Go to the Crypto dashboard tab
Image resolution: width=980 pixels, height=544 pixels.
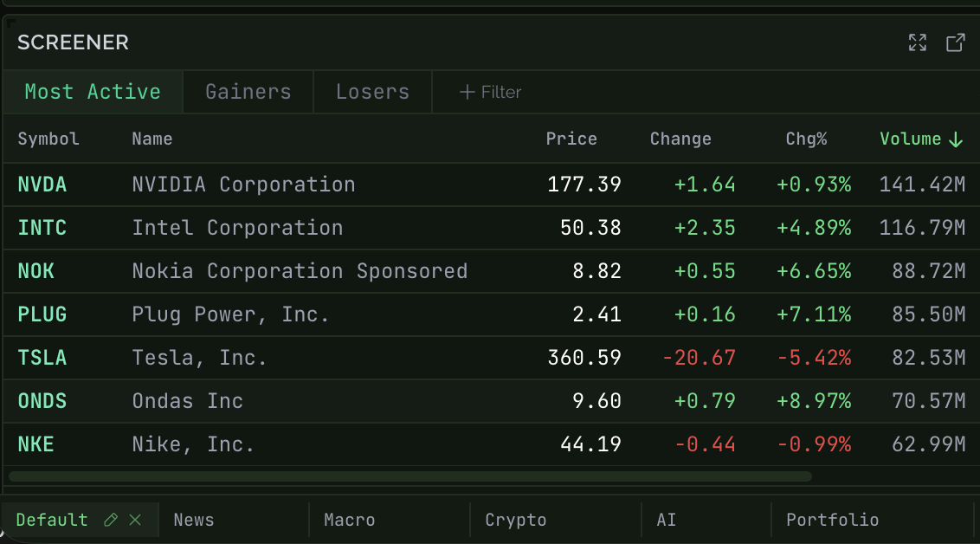[516, 520]
